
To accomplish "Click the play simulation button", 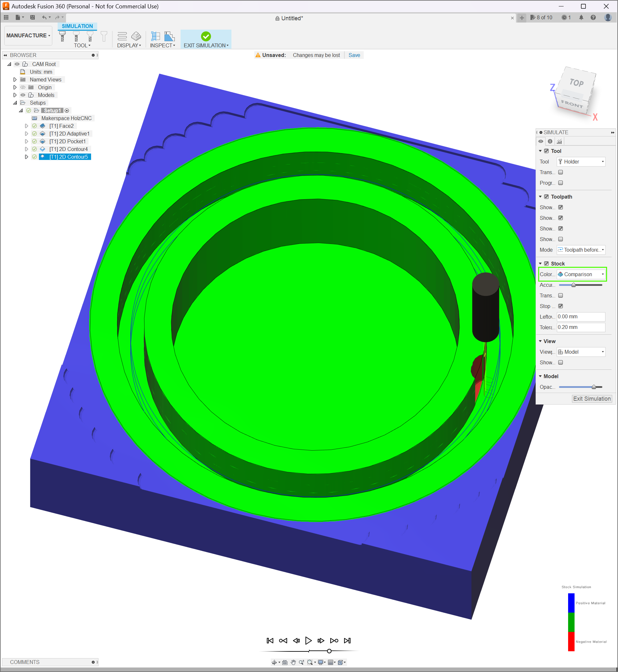I will coord(308,640).
